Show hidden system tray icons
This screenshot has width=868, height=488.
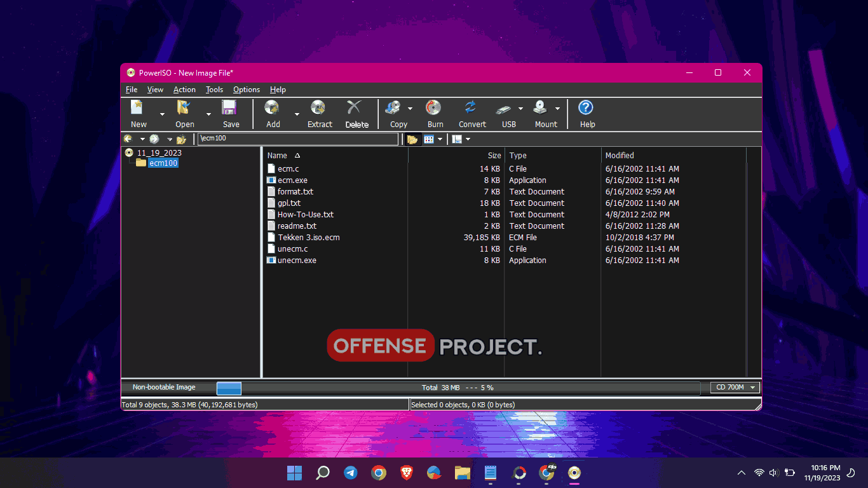[742, 473]
